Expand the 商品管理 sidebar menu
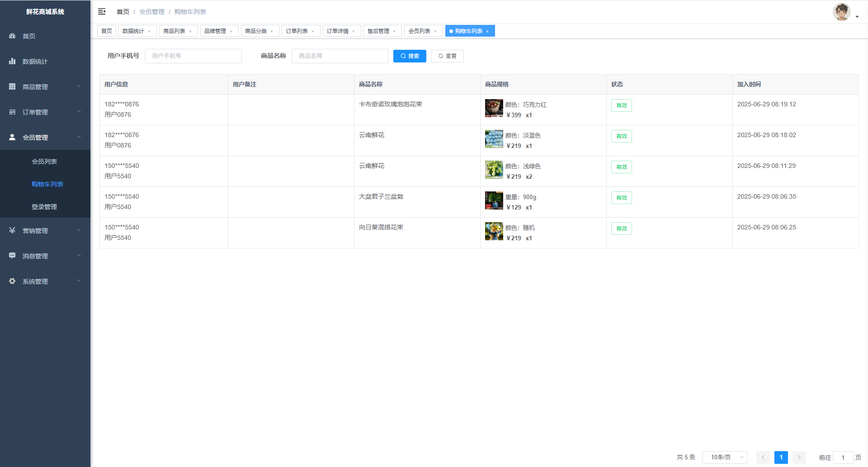Viewport: 868px width, 467px height. point(45,86)
